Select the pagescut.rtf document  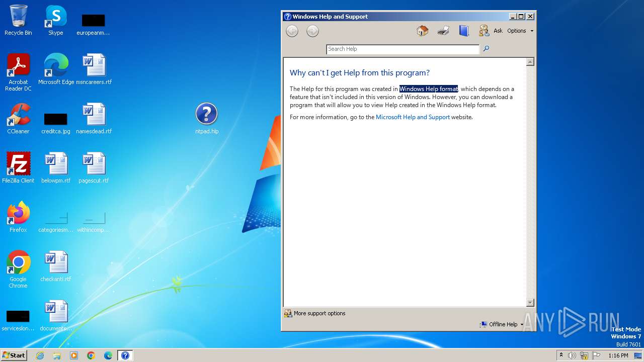click(94, 168)
